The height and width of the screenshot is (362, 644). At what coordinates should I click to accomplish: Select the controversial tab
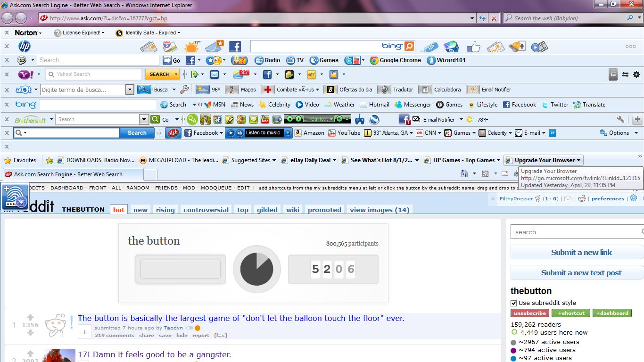point(206,209)
